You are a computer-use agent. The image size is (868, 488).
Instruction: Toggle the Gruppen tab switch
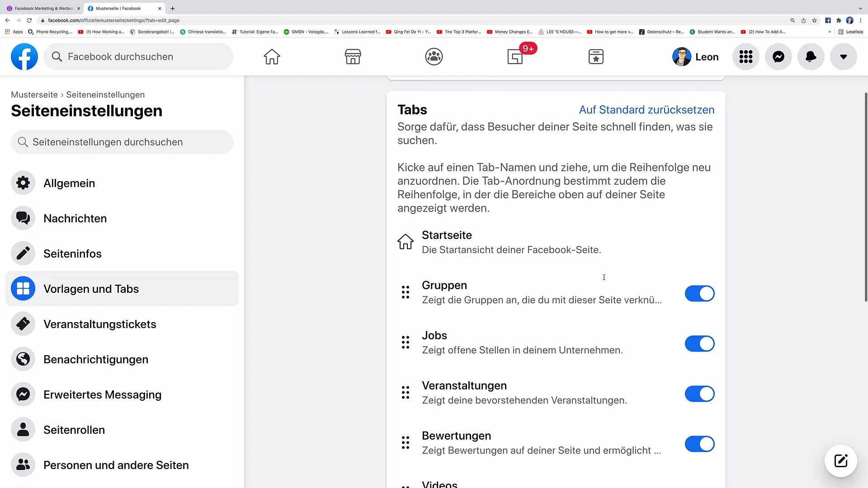coord(699,294)
